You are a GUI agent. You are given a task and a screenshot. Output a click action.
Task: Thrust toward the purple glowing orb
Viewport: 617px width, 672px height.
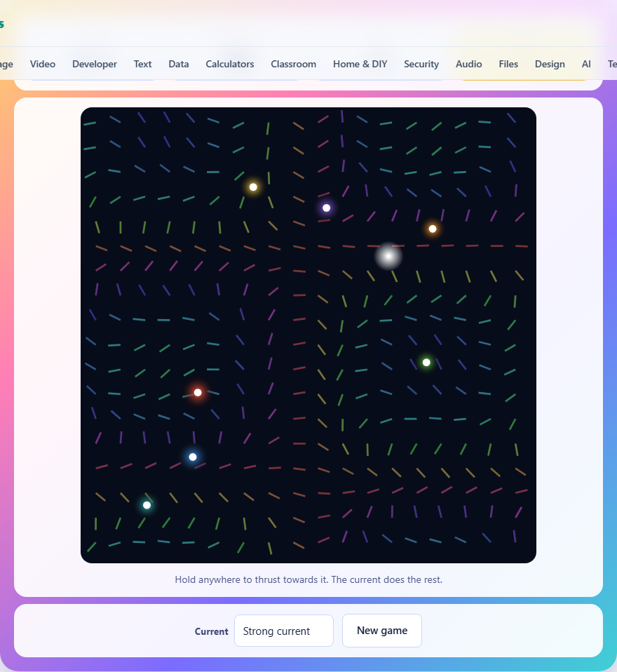(x=327, y=208)
